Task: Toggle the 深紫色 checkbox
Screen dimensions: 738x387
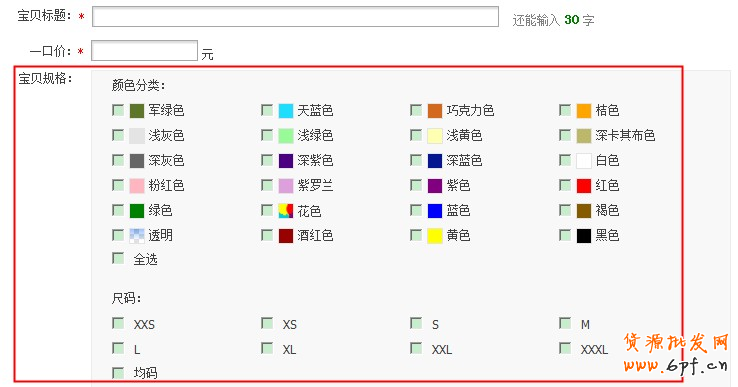Action: pos(267,160)
